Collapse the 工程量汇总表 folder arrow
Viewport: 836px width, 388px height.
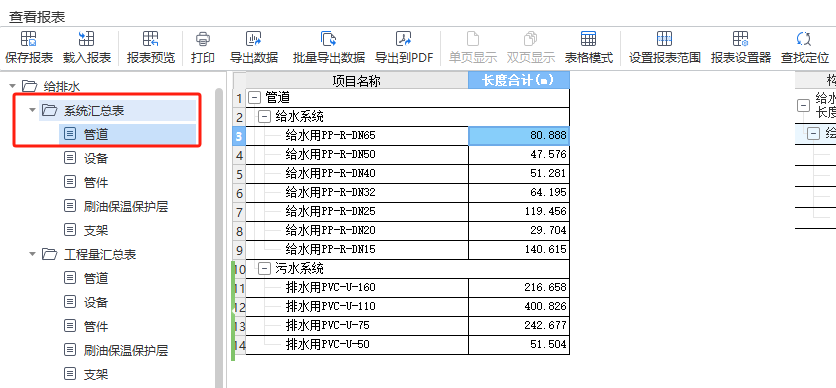33,254
